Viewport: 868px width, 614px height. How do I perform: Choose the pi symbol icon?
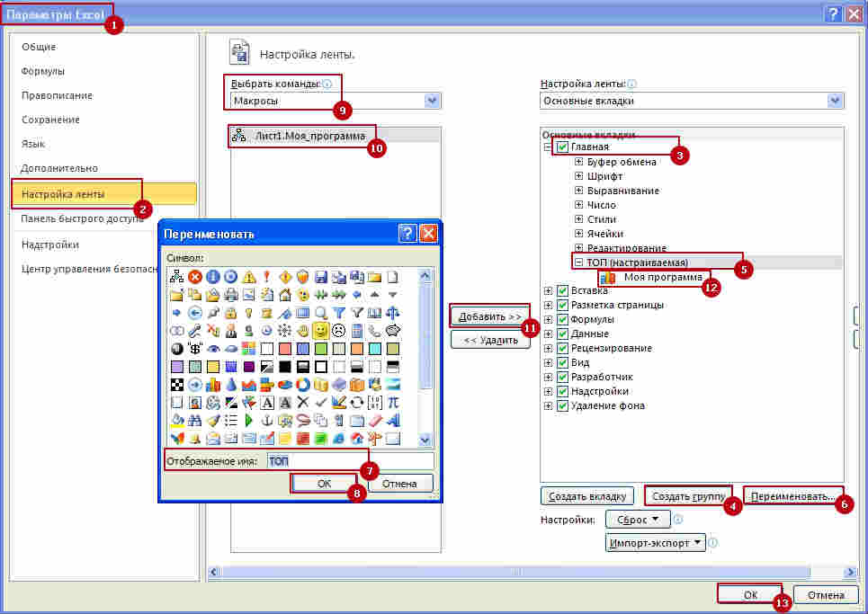(x=391, y=402)
